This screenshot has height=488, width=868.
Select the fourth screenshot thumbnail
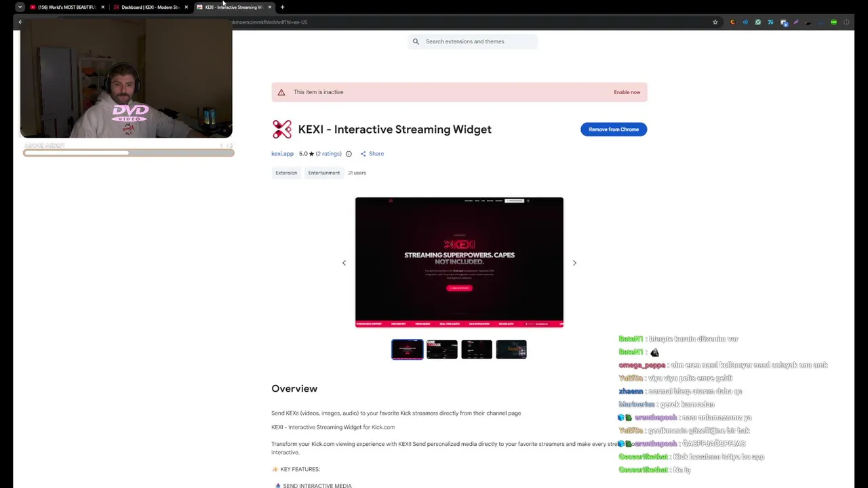(511, 349)
